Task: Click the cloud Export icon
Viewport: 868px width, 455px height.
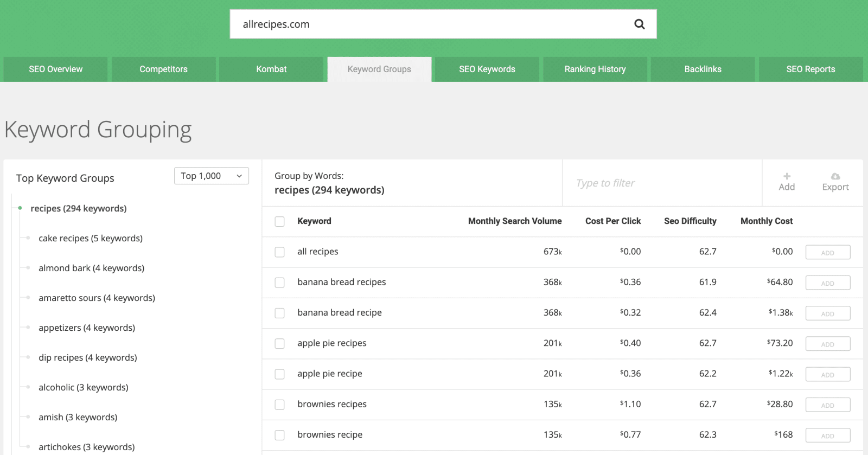Action: tap(835, 176)
